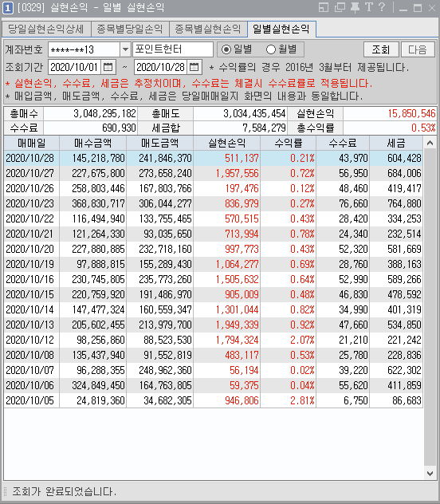The image size is (440, 504).
Task: Click the duplicate window icon
Action: [340, 7]
